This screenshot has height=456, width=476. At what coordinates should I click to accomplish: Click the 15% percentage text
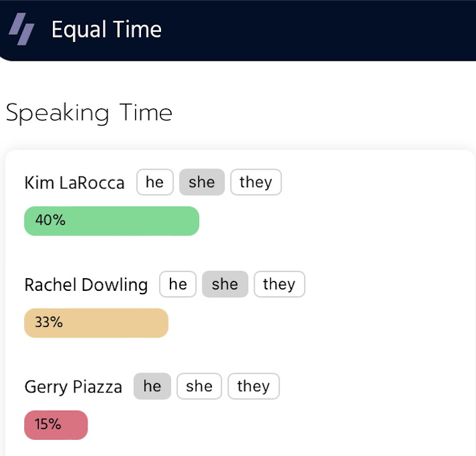48,425
